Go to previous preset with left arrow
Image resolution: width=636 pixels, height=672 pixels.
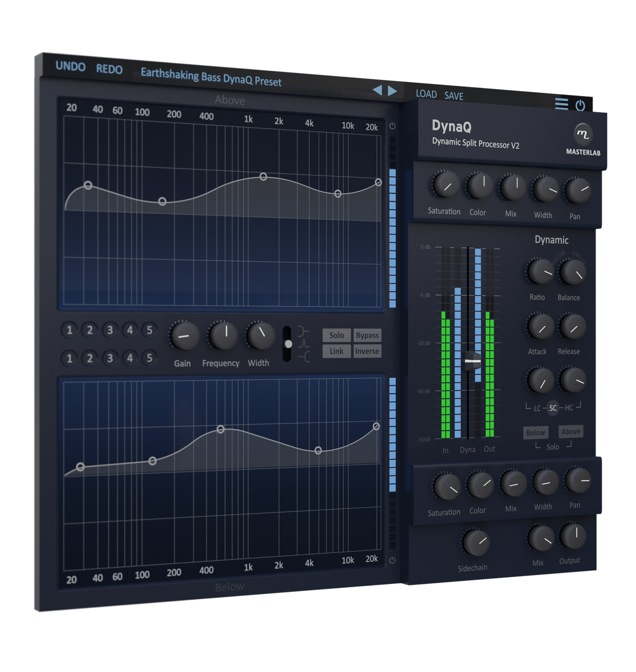click(x=377, y=90)
